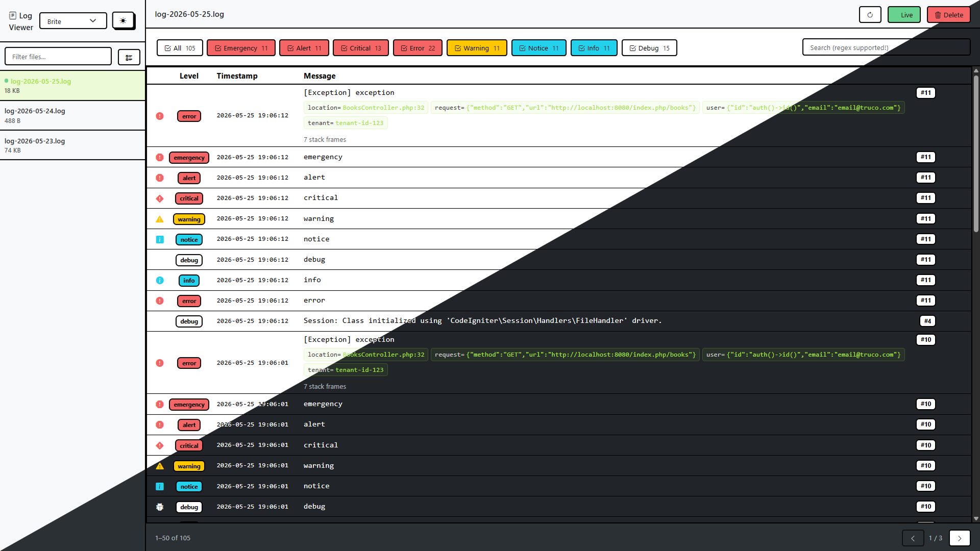Go to previous page with left chevron
980x551 pixels.
click(x=913, y=538)
